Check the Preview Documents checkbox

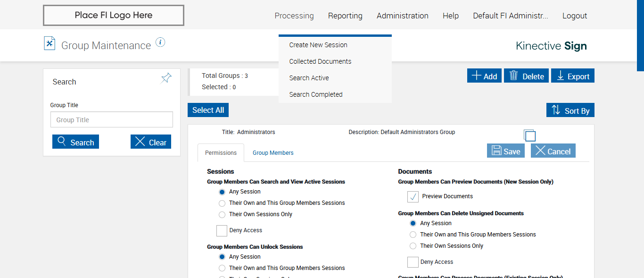click(413, 197)
